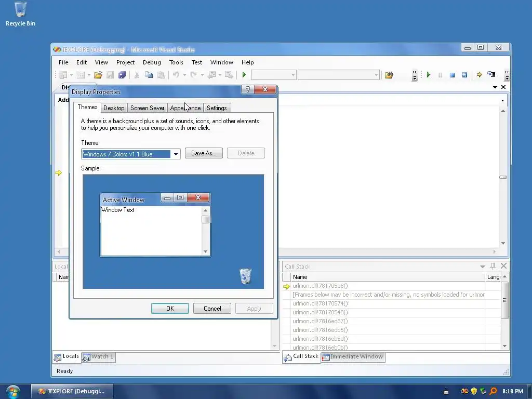Switch to the Settings tab
Image resolution: width=532 pixels, height=399 pixels.
(x=217, y=108)
